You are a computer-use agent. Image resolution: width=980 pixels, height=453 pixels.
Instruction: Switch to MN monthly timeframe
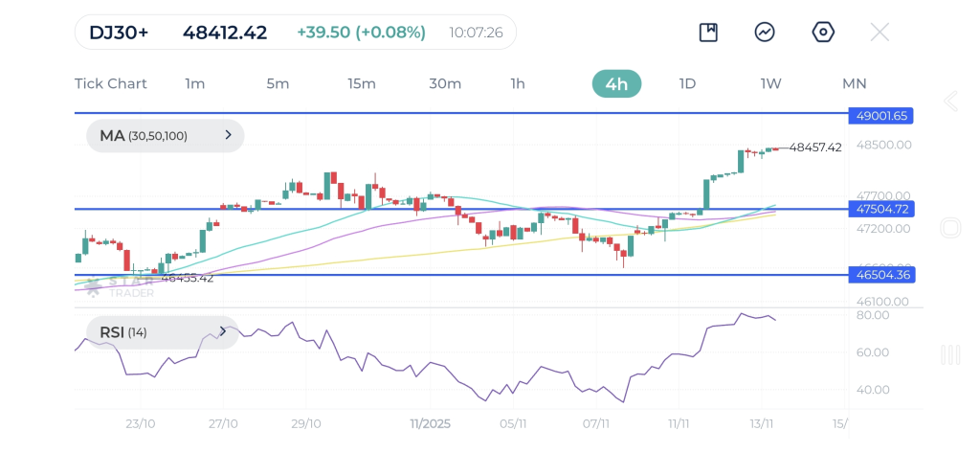pos(855,83)
